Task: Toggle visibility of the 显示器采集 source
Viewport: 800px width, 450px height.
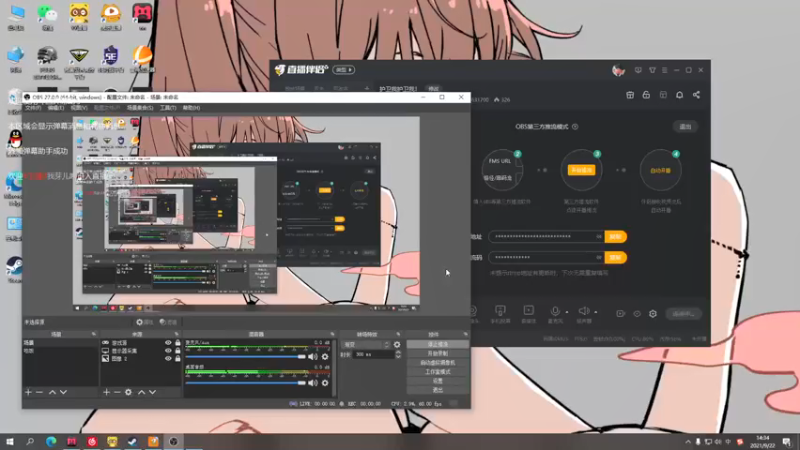Action: click(168, 351)
